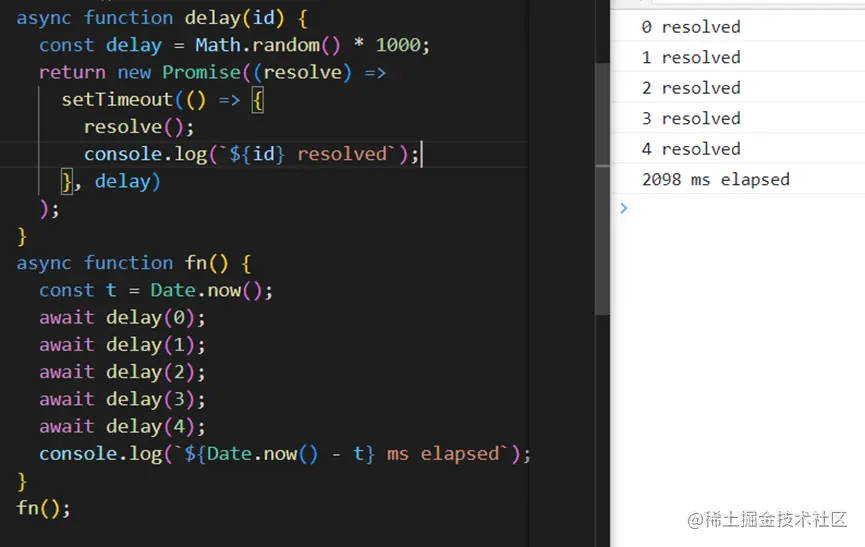Click the 'async function fn()' line
The height and width of the screenshot is (547, 865).
point(134,263)
